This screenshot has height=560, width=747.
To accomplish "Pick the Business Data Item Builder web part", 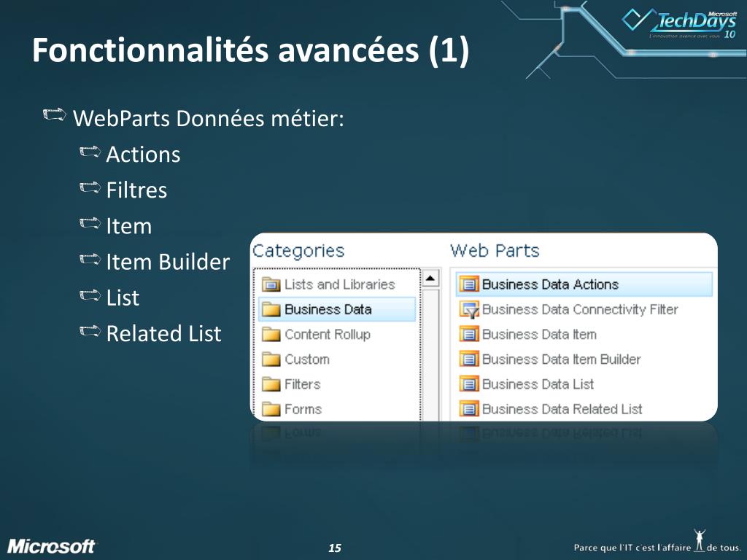I will (x=584, y=359).
